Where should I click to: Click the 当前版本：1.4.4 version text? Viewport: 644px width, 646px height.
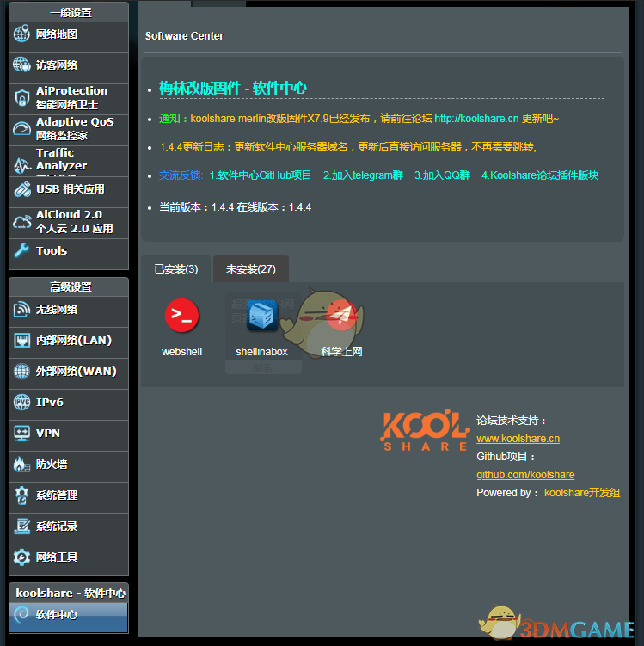[x=197, y=206]
